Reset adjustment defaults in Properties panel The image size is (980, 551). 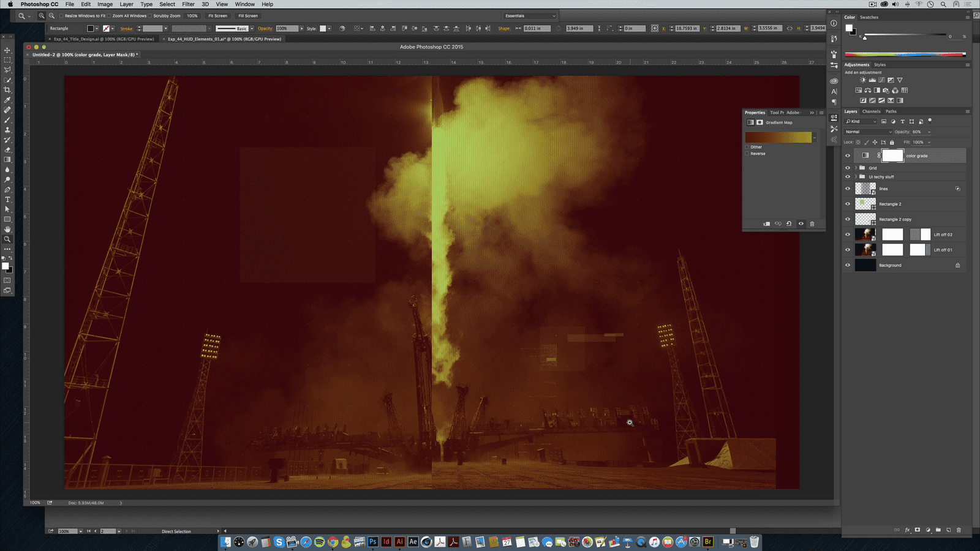pos(789,224)
